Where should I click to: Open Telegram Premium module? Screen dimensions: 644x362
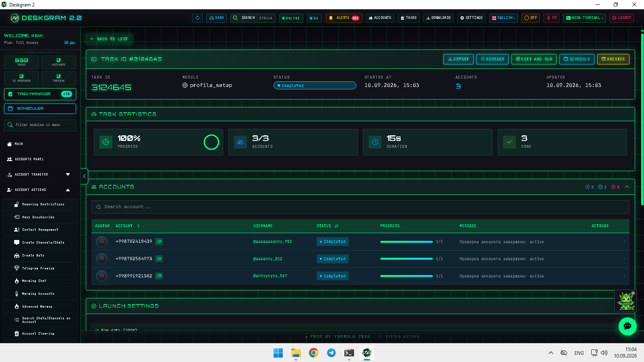click(x=40, y=268)
